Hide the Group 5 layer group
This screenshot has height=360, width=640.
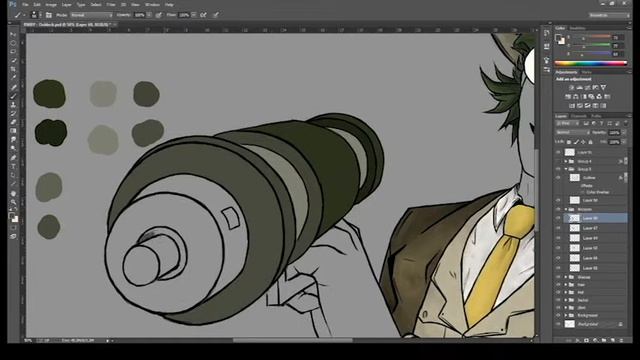[558, 169]
